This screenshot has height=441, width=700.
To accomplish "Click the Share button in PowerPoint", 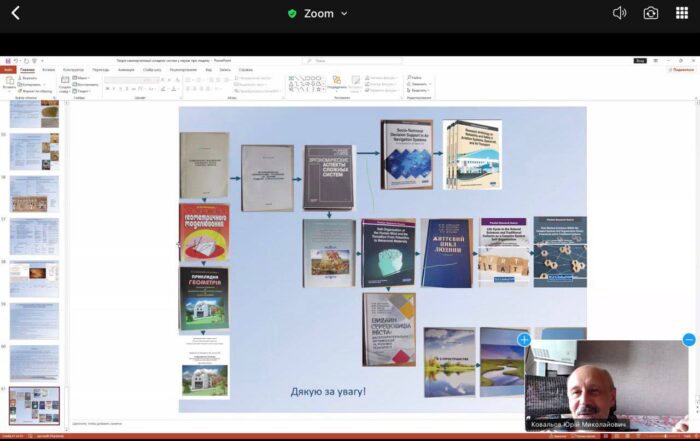I will 682,70.
